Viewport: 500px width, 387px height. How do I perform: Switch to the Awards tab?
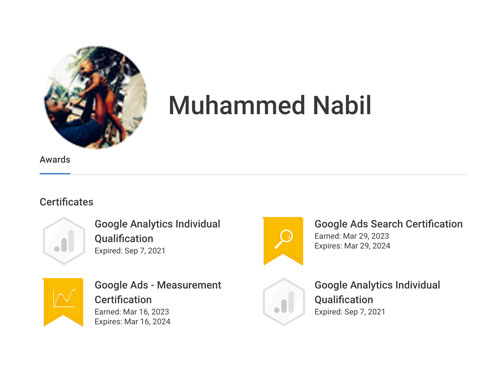tap(55, 160)
